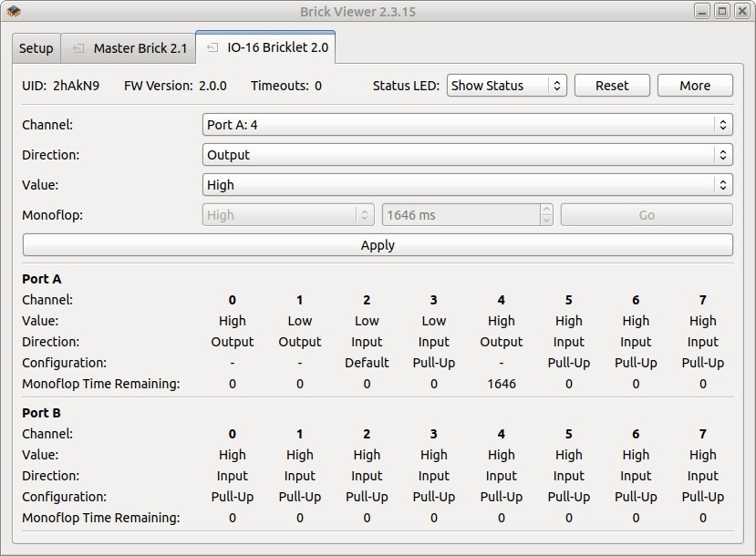
Task: Click Port A channel 4 header number
Action: 502,300
